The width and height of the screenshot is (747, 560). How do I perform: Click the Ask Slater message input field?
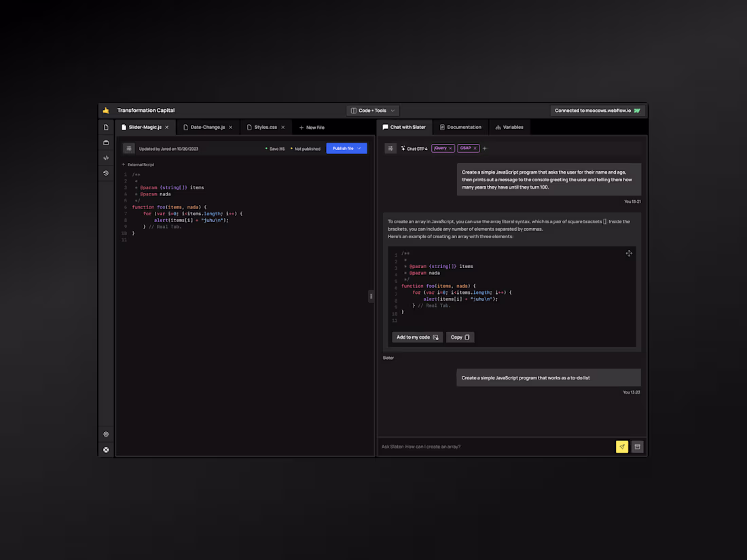click(489, 447)
